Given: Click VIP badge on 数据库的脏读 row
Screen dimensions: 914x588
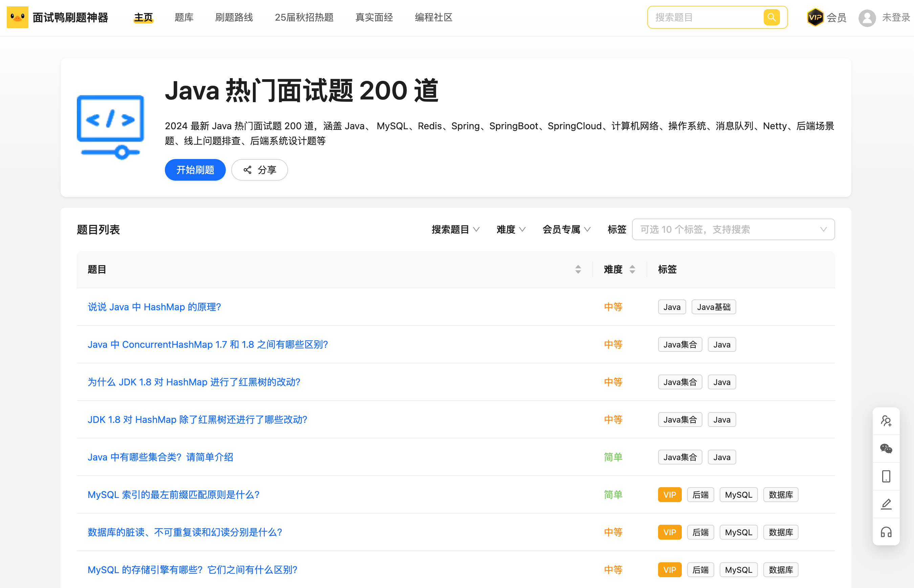Looking at the screenshot, I should point(669,532).
